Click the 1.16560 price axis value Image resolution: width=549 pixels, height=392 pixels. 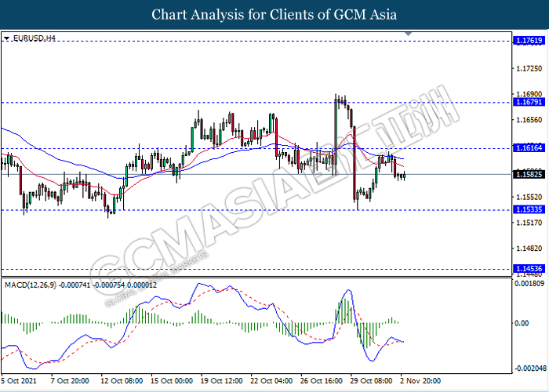pyautogui.click(x=529, y=120)
